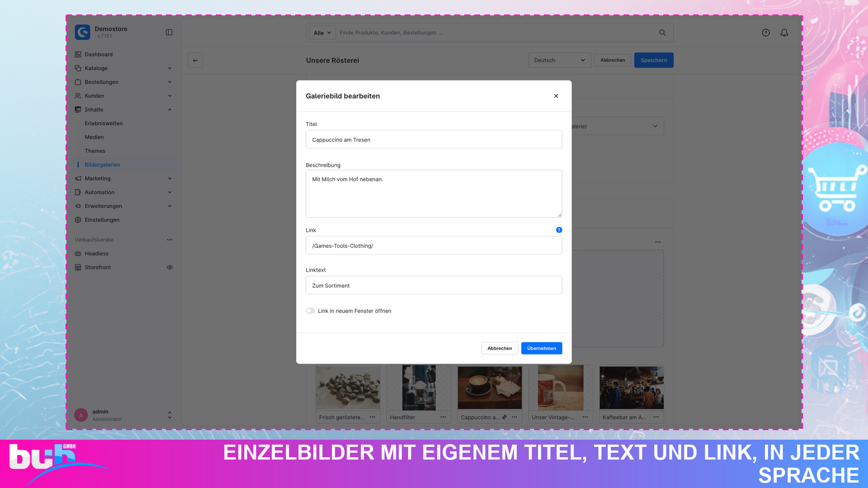Go back with the arrow button

195,60
